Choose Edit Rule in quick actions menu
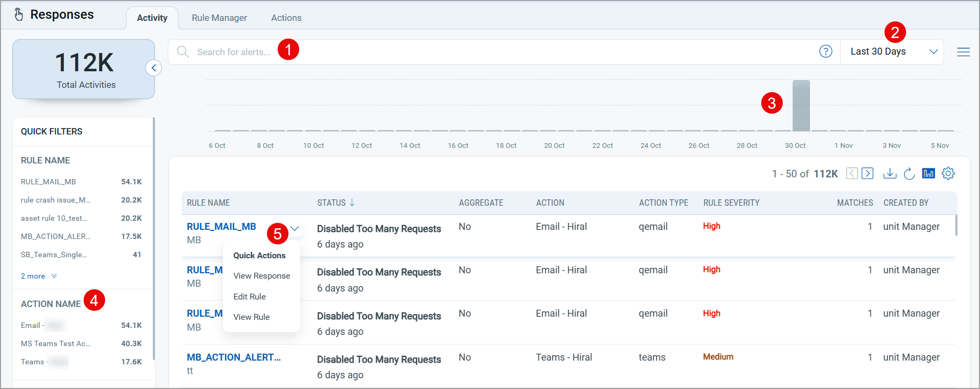 click(249, 297)
